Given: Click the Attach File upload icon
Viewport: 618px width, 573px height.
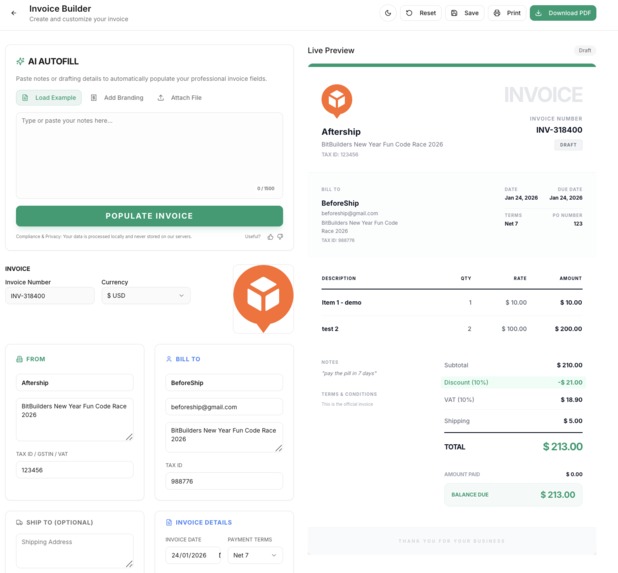Looking at the screenshot, I should pos(160,98).
